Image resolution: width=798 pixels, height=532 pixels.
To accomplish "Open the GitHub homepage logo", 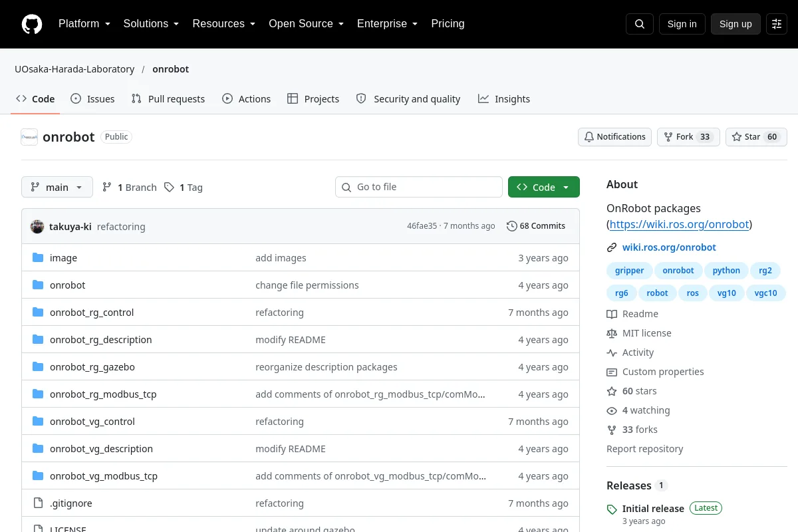I will point(32,24).
